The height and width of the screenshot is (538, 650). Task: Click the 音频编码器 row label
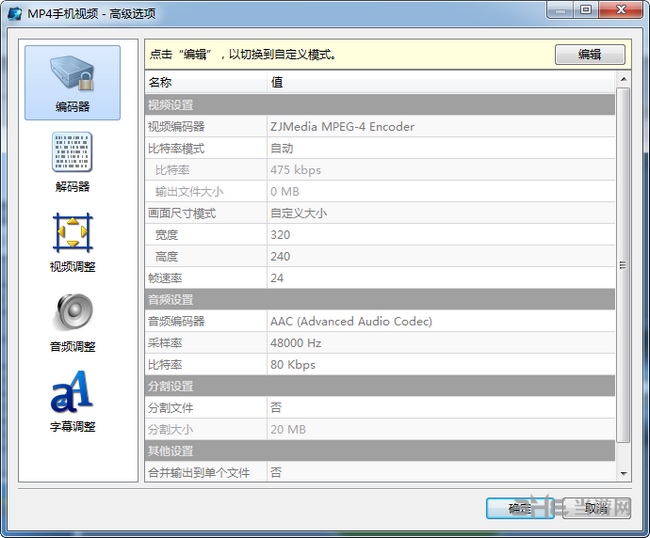click(x=176, y=321)
